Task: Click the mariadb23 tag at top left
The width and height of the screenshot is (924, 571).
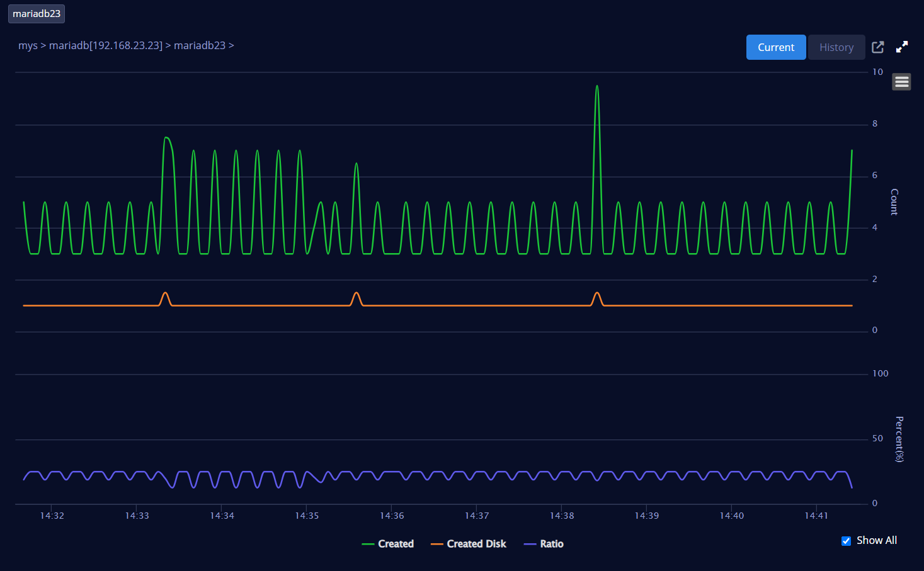Action: point(37,14)
